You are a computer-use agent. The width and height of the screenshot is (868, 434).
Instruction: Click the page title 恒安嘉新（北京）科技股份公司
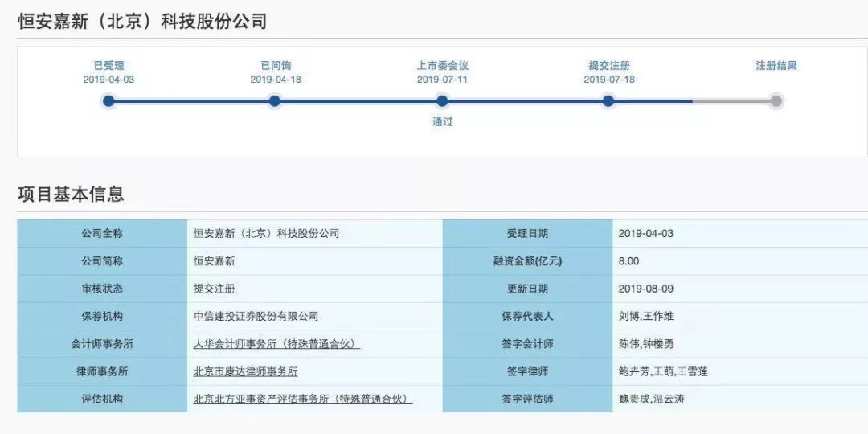(x=142, y=22)
